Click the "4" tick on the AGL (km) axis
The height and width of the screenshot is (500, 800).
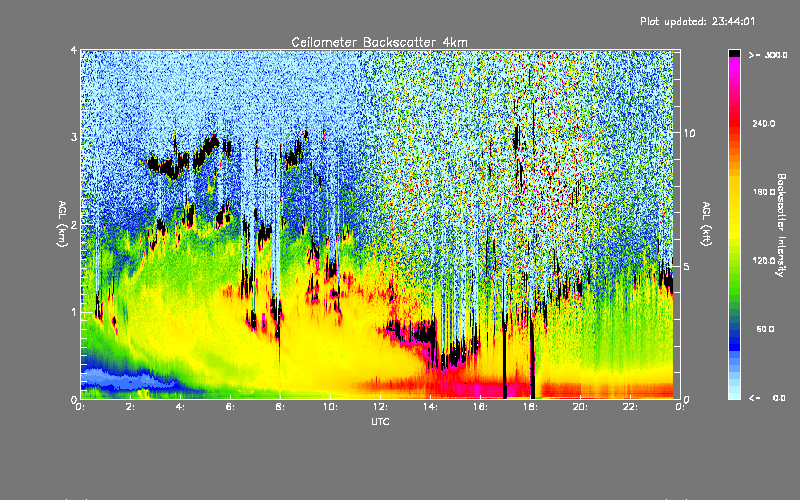[74, 50]
